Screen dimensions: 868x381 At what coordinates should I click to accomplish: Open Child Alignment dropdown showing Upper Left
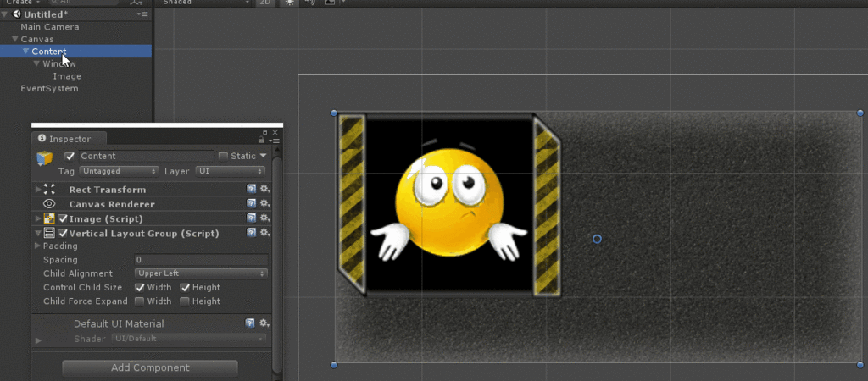201,273
